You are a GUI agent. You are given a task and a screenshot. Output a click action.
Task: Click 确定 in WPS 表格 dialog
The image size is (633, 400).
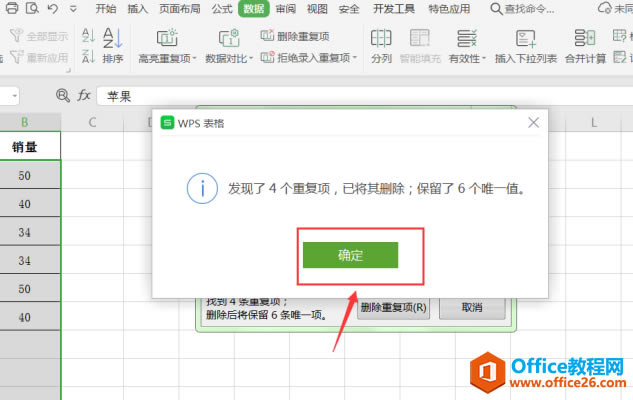[350, 255]
